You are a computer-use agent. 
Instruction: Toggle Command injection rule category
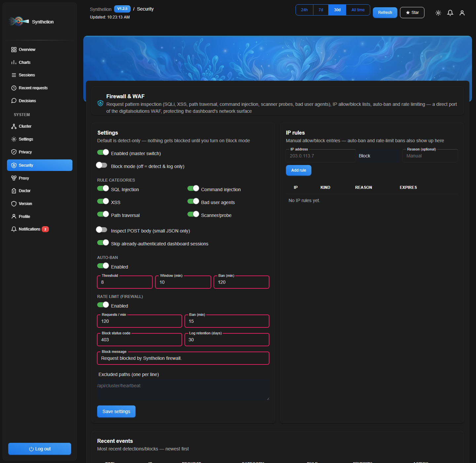193,188
